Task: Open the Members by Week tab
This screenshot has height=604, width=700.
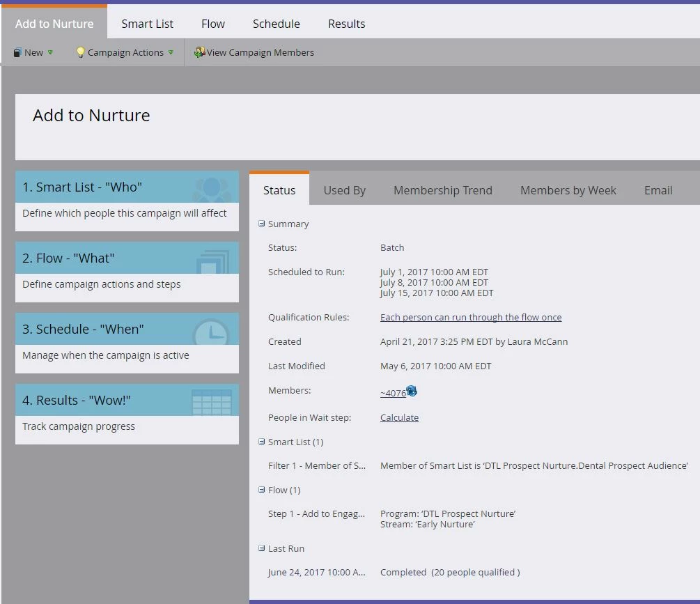Action: 568,190
